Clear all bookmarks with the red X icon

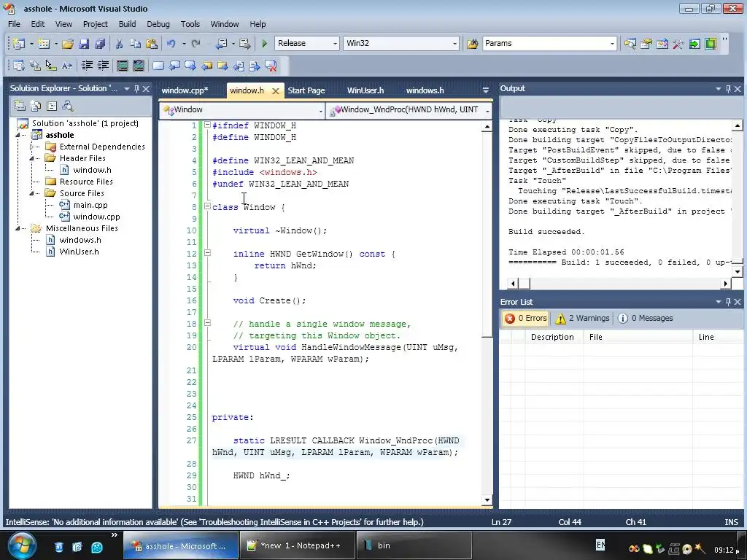(271, 66)
